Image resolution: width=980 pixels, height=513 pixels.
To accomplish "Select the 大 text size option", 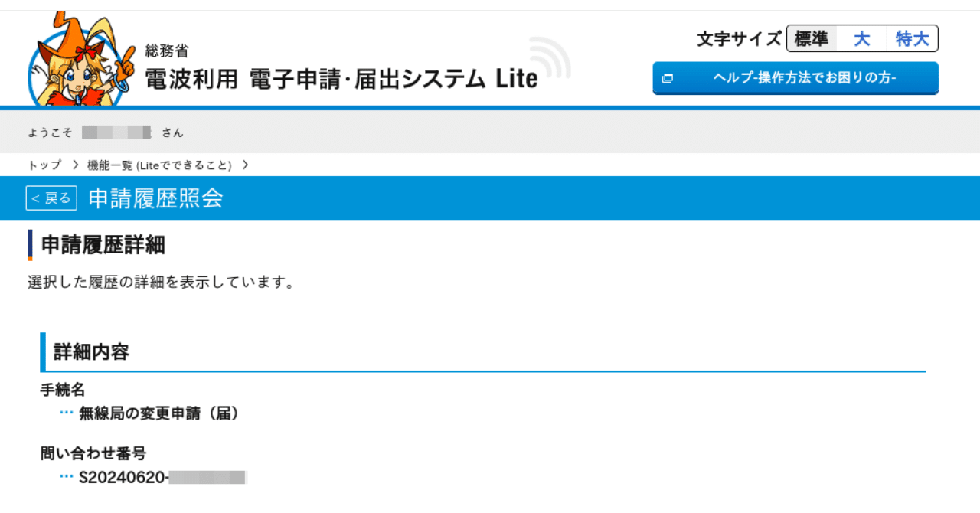I will tap(861, 38).
